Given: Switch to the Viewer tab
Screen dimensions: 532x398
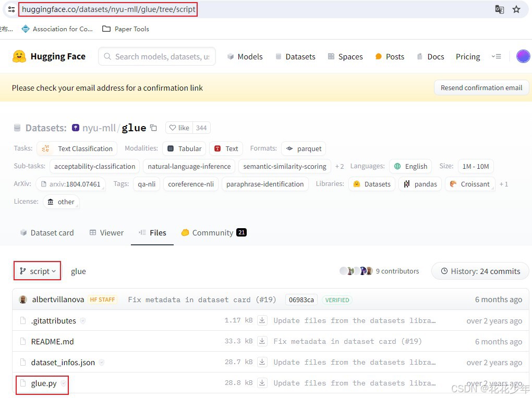Looking at the screenshot, I should (x=106, y=232).
